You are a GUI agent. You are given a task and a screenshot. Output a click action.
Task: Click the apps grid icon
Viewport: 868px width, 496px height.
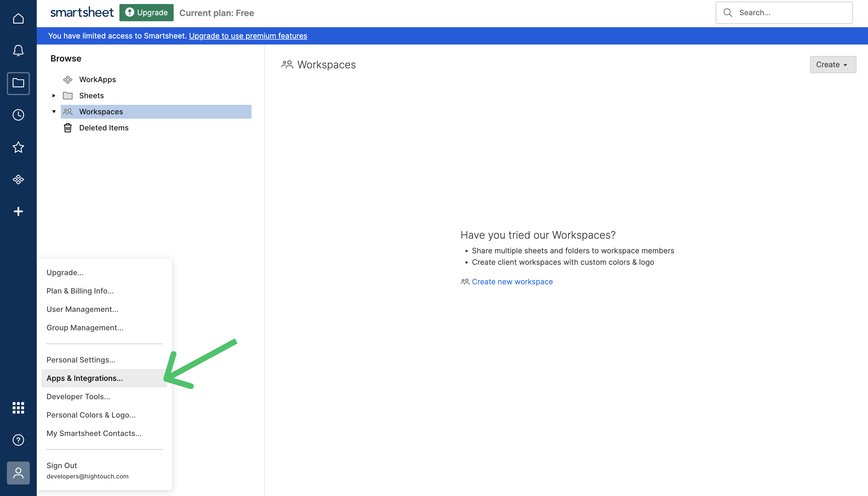[x=18, y=408]
